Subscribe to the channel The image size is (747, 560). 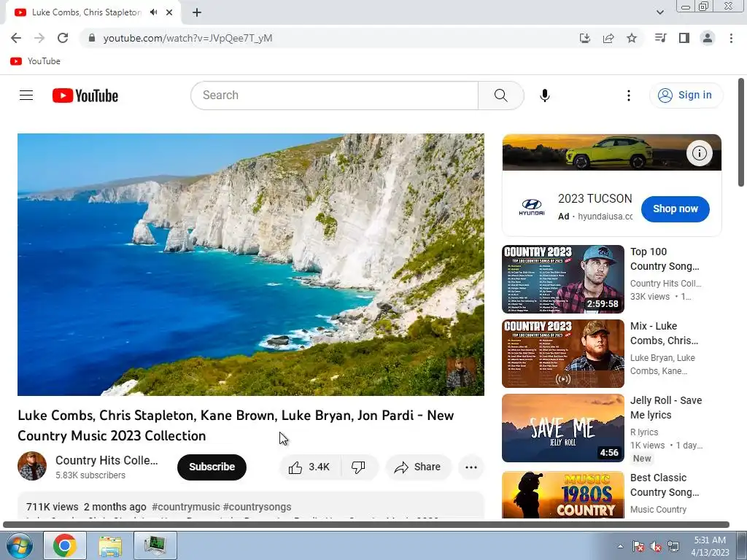(x=212, y=467)
